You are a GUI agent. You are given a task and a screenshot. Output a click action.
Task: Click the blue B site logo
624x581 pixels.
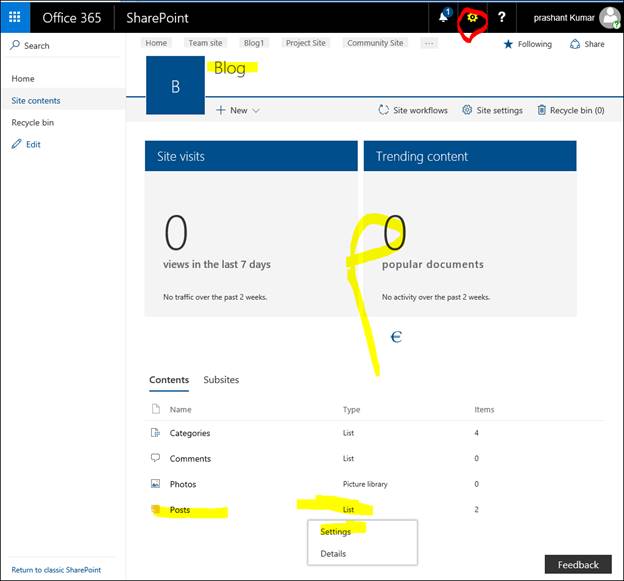[176, 85]
